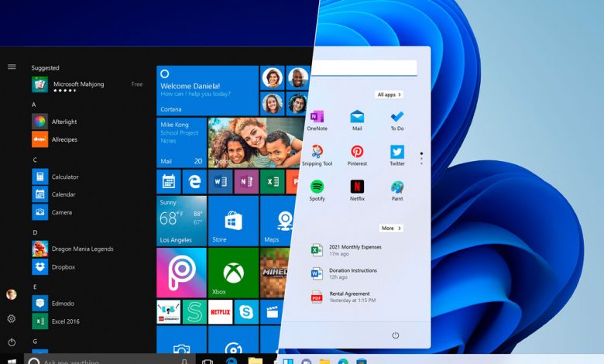Open the Windows 10 hamburger menu

click(12, 67)
